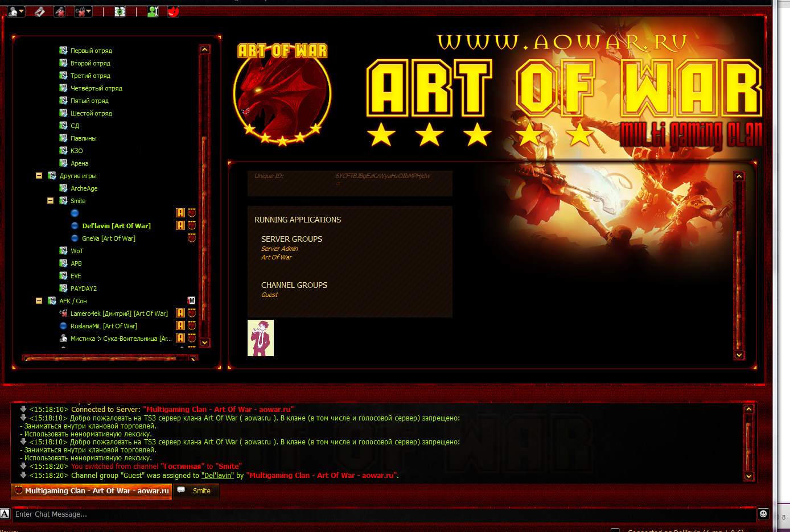790x532 pixels.
Task: Toggle the Away status toolbar icon
Action: tap(13, 11)
